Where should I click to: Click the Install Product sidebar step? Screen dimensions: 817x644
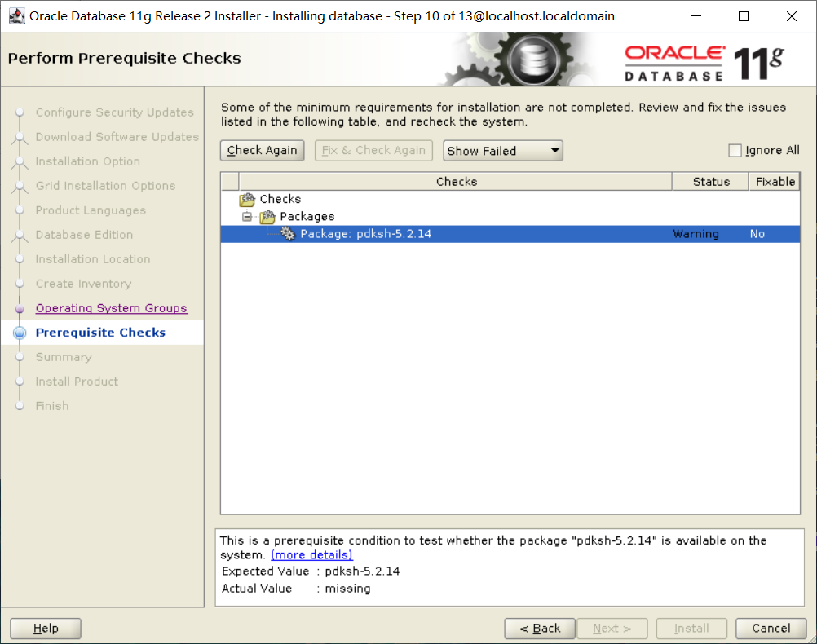pos(77,382)
